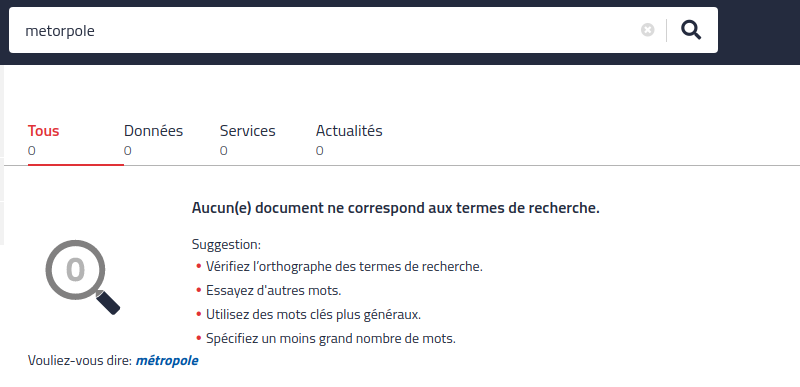Click the result count under Données
Screen dimensions: 800x387
pyautogui.click(x=128, y=151)
